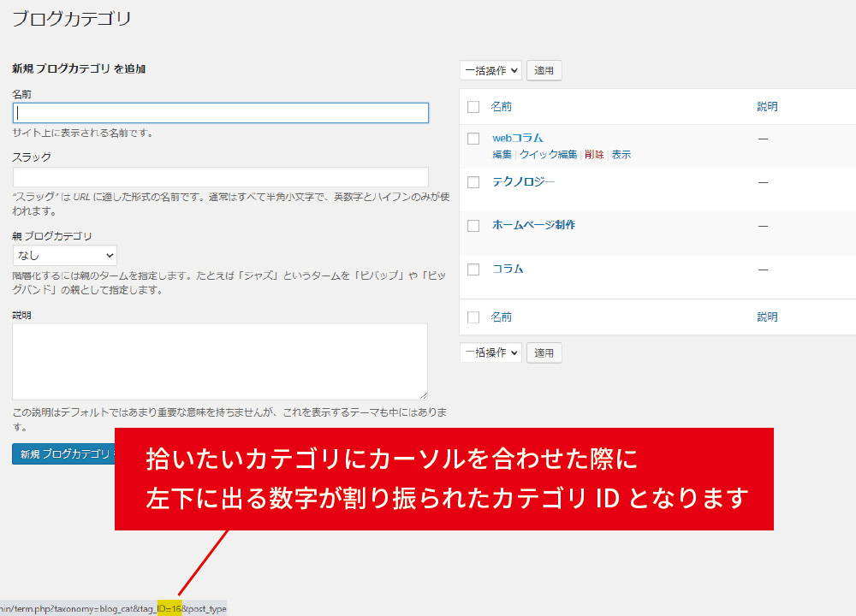This screenshot has height=616, width=856.
Task: Click the 適用 button below the table
Action: (x=544, y=352)
